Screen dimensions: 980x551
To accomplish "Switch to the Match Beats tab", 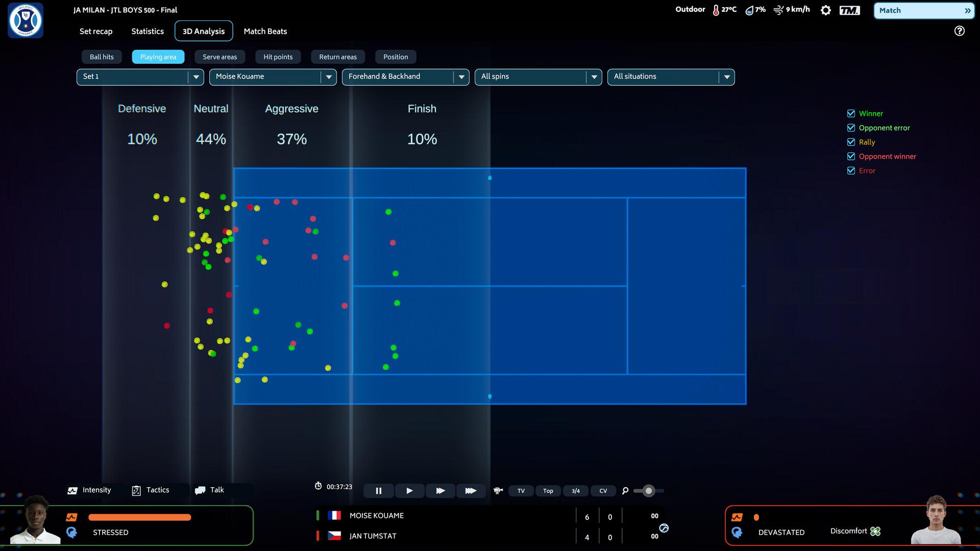I will tap(265, 31).
